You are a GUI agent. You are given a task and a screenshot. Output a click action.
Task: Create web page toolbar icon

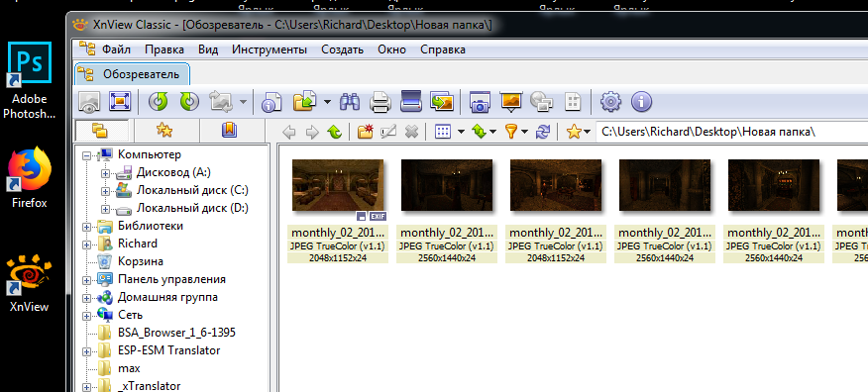point(541,102)
